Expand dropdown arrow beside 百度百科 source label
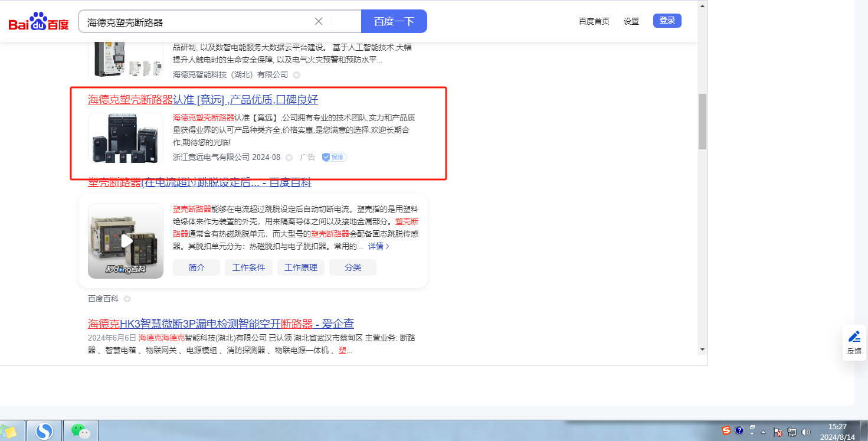This screenshot has height=441, width=868. coord(127,299)
